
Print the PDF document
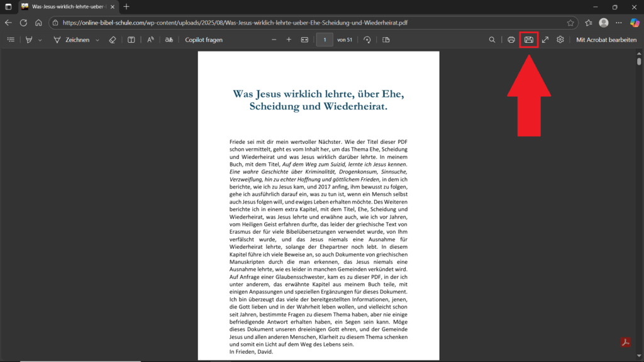(x=511, y=40)
